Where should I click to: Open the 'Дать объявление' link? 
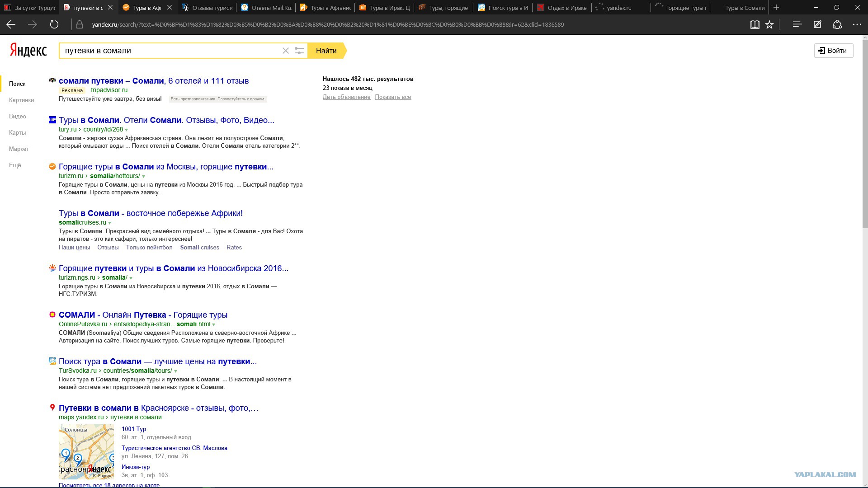pos(346,97)
